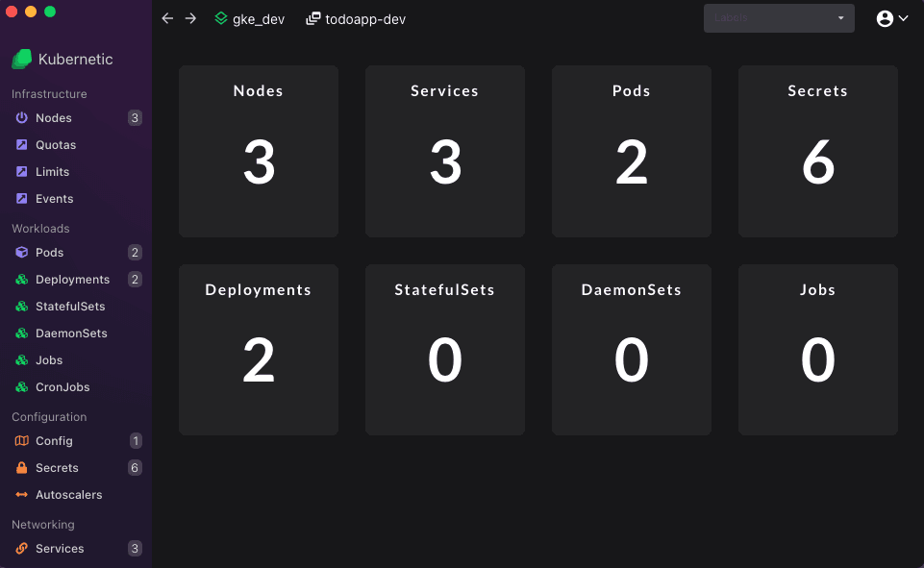
Task: Click the Events sidebar icon
Action: (22, 199)
